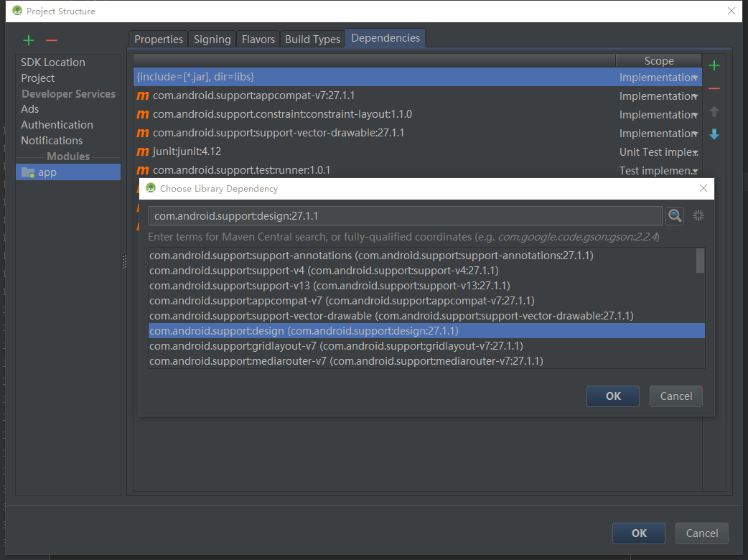Move the dependency down with the blue arrow
748x560 pixels.
[714, 134]
